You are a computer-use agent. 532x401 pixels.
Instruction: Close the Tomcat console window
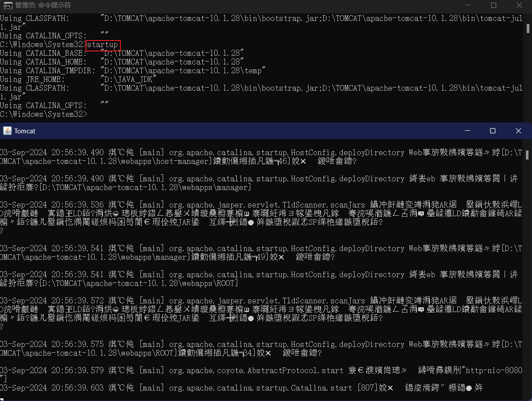click(518, 131)
